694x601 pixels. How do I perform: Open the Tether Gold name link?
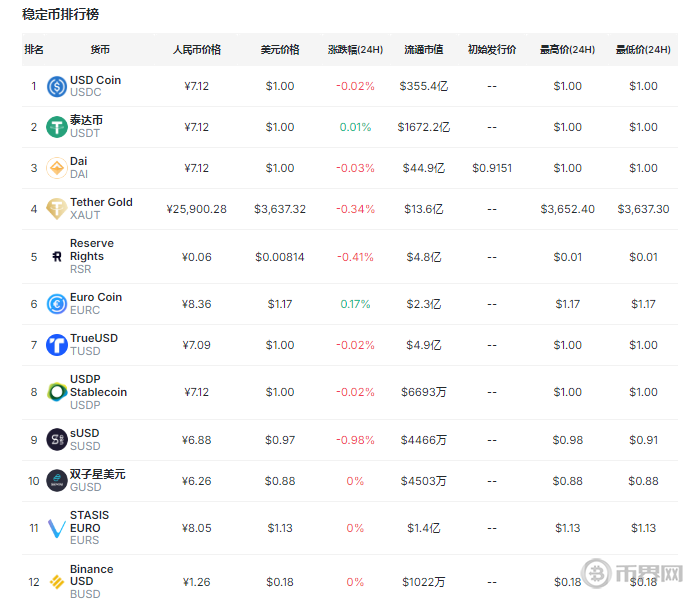point(101,202)
